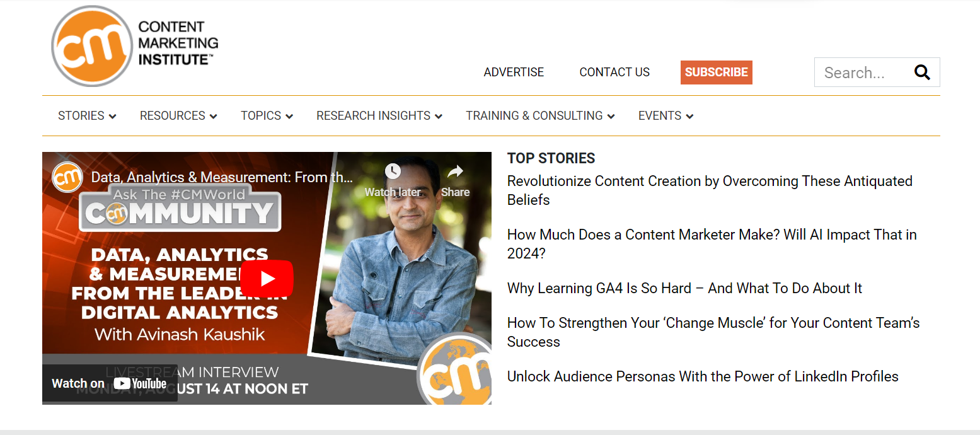
Task: Go to the CONTACT US link
Action: 614,72
